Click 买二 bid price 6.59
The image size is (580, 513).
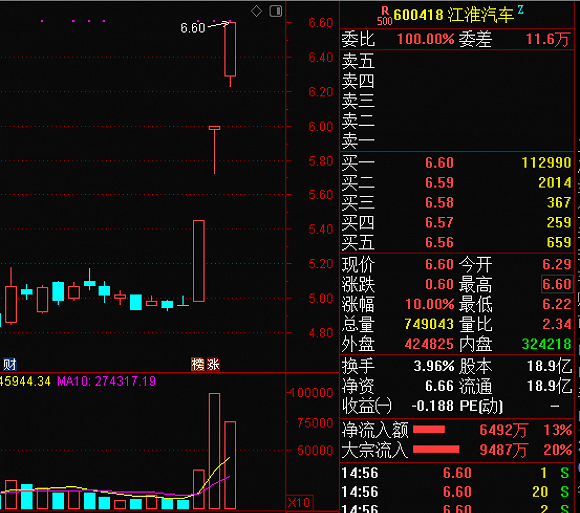(439, 183)
